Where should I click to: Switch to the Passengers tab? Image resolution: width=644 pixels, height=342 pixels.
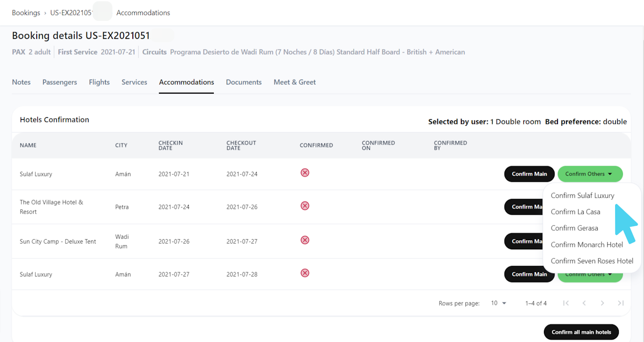59,82
